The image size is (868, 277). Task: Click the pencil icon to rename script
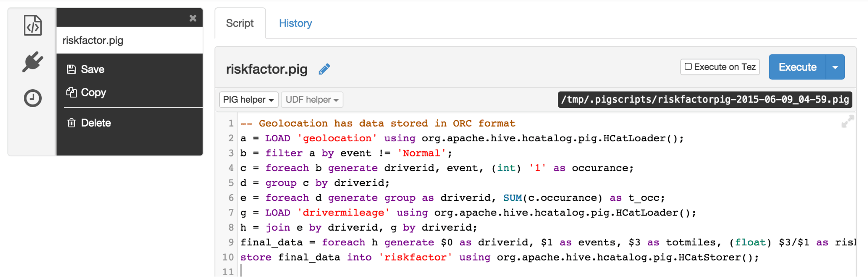click(x=324, y=69)
